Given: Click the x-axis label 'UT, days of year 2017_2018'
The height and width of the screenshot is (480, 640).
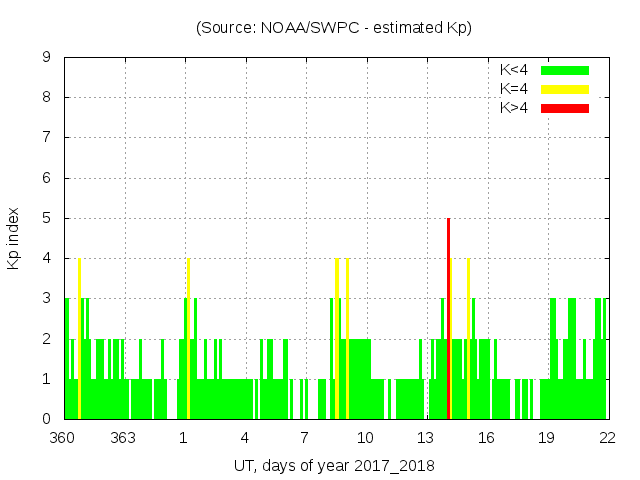Looking at the screenshot, I should click(334, 466).
